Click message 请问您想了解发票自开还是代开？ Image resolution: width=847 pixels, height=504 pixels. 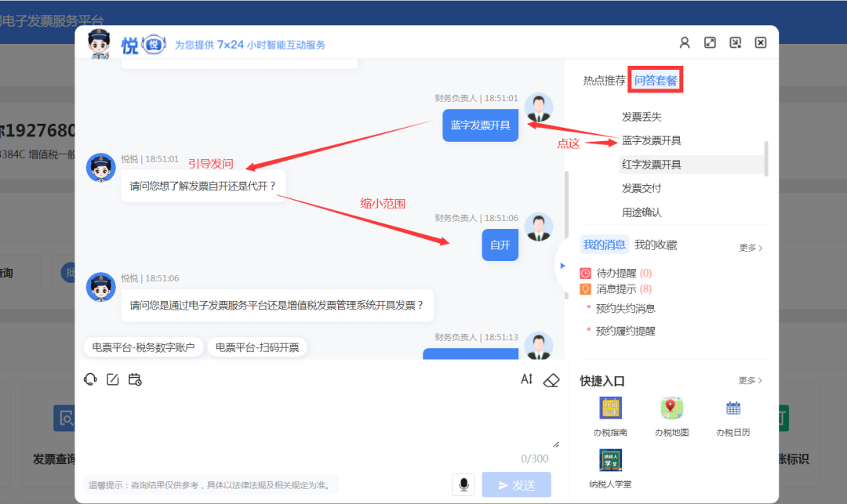click(x=203, y=187)
